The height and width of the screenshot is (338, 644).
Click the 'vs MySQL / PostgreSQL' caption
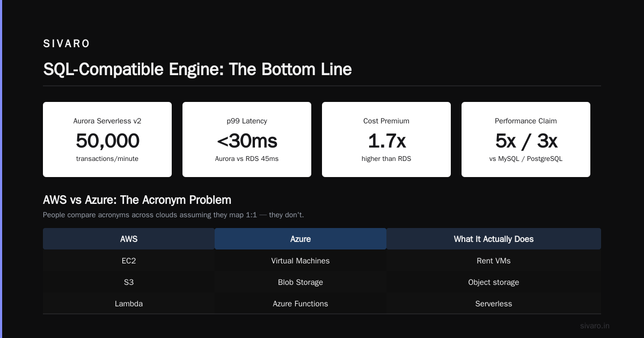point(526,159)
